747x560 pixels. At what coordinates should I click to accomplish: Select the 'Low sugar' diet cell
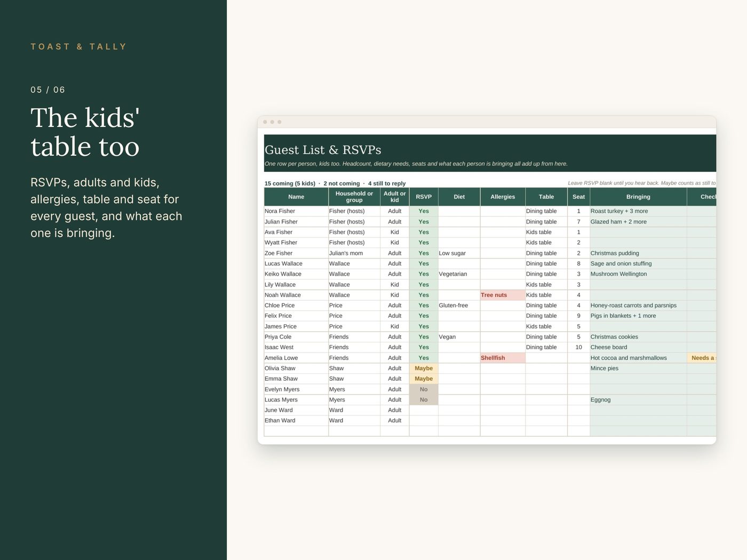pos(459,253)
